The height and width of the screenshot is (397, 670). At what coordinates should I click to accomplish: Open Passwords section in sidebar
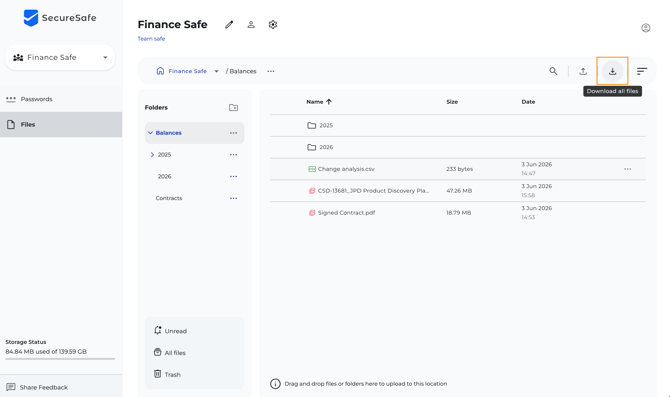[61, 99]
